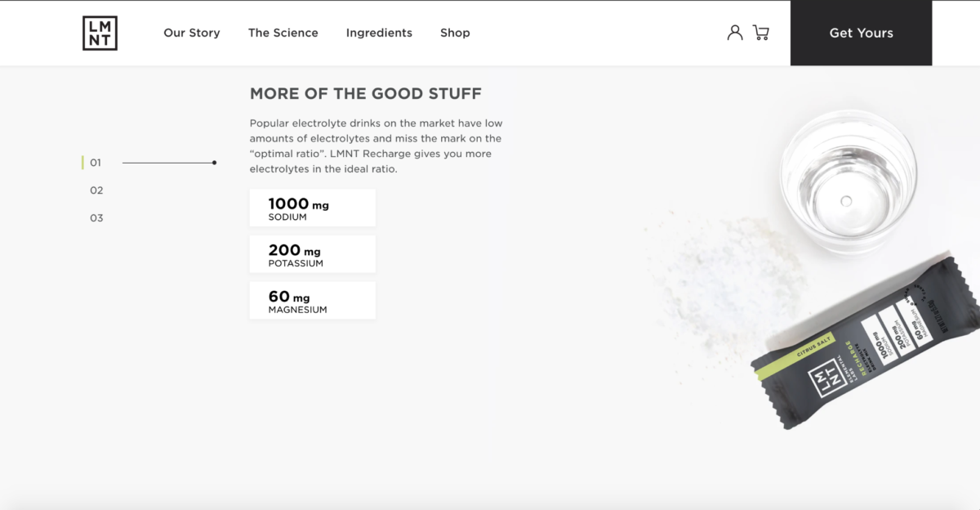Viewport: 980px width, 510px height.
Task: Open the shopping cart icon
Action: [761, 33]
